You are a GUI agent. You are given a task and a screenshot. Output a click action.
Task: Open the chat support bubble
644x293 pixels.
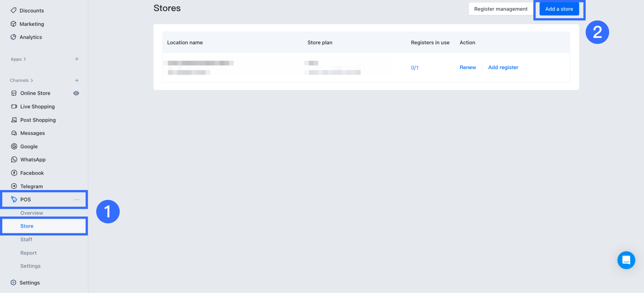tap(626, 260)
